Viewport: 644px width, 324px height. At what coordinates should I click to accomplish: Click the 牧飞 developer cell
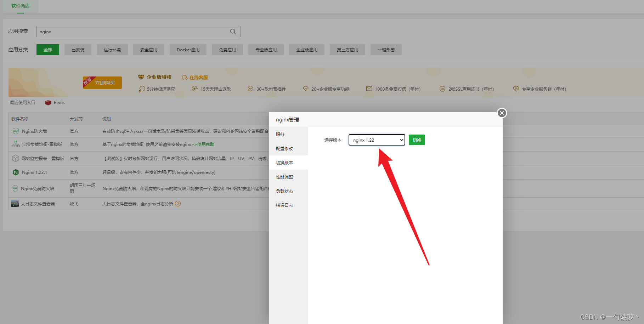click(74, 204)
